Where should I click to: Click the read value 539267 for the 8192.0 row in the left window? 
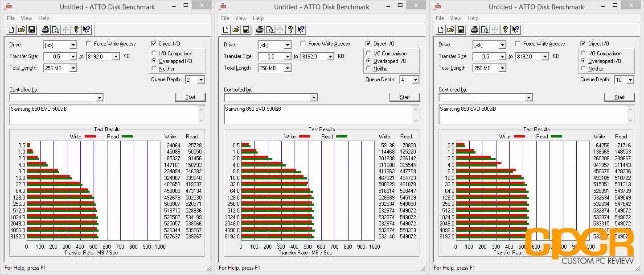click(193, 237)
